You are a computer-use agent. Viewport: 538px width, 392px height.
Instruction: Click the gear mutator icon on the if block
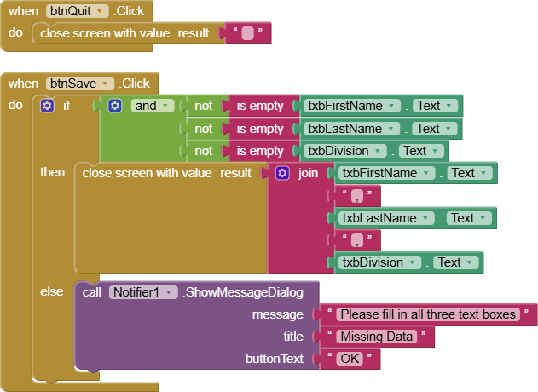[48, 106]
